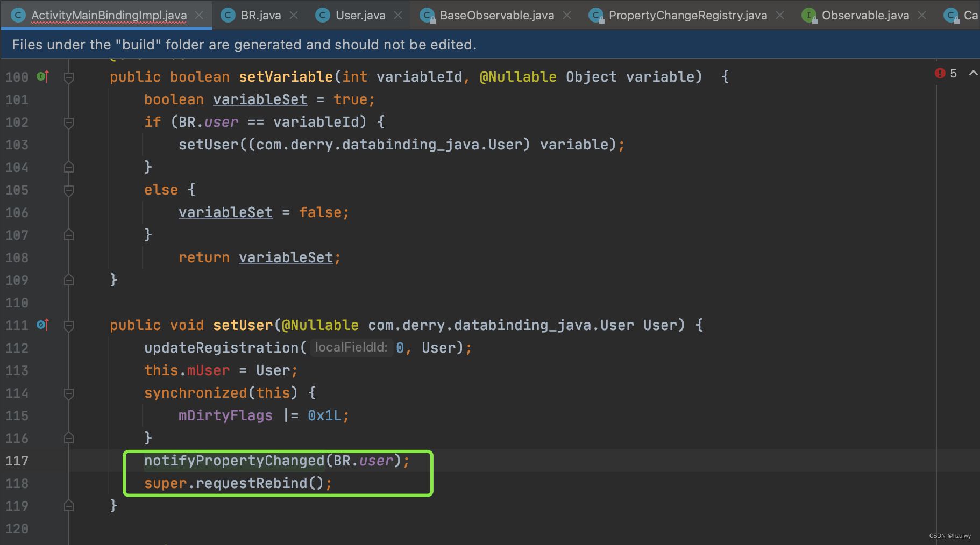
Task: Collapse the if block fold on line 102
Action: [69, 123]
